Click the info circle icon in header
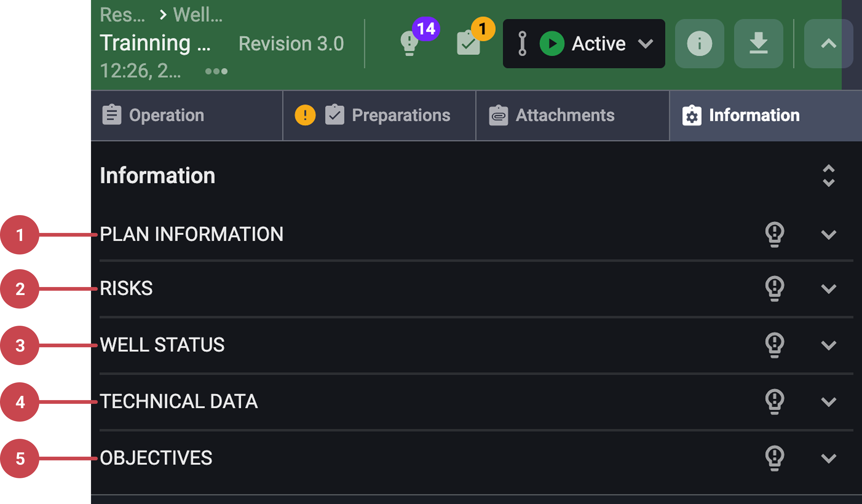Image resolution: width=862 pixels, height=504 pixels. (x=699, y=44)
